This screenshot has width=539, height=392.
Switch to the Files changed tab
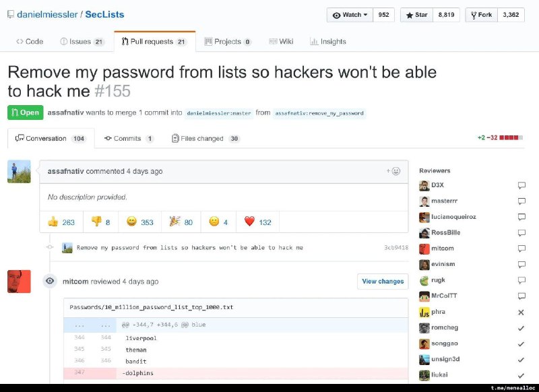click(x=205, y=139)
